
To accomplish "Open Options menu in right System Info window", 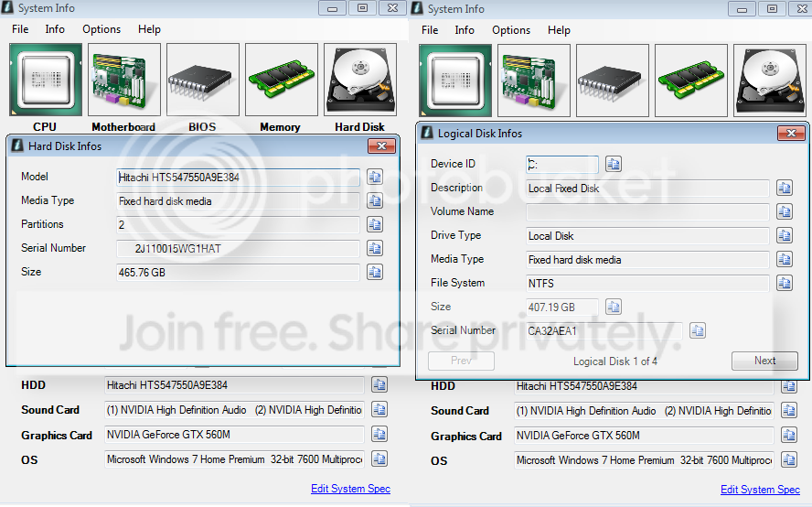I will (x=511, y=30).
